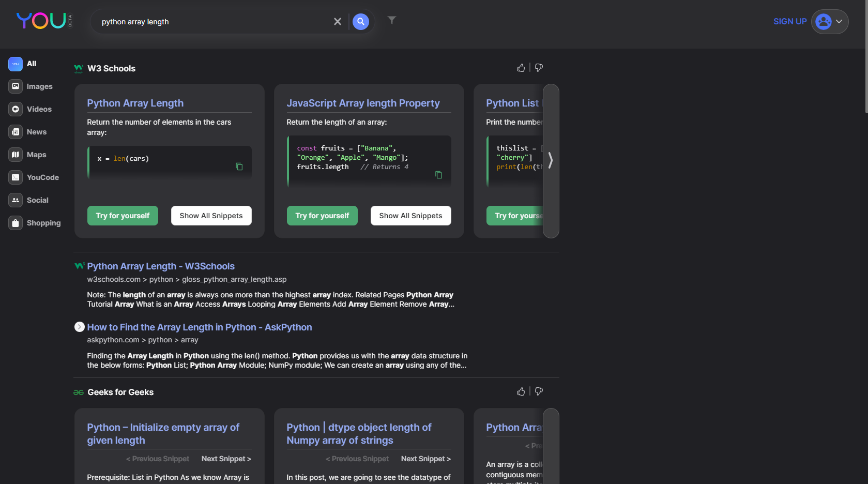Viewport: 868px width, 484px height.
Task: Click the W3 Schools section heading
Action: 112,68
